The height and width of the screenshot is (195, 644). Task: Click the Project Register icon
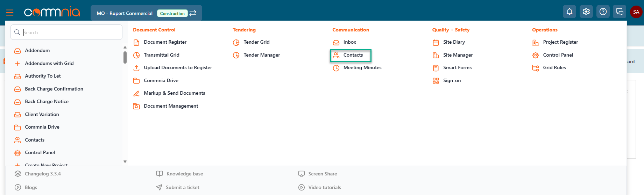tap(536, 43)
